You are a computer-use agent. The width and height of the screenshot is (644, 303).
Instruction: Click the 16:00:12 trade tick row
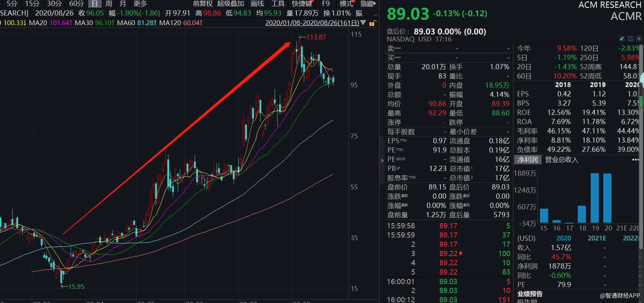tap(449, 300)
